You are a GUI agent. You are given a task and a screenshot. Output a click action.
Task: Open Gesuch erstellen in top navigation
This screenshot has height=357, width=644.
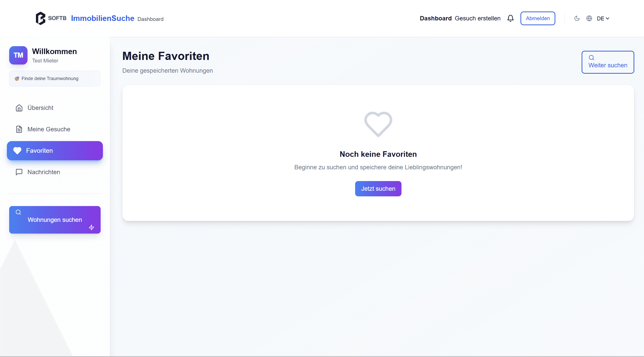478,18
